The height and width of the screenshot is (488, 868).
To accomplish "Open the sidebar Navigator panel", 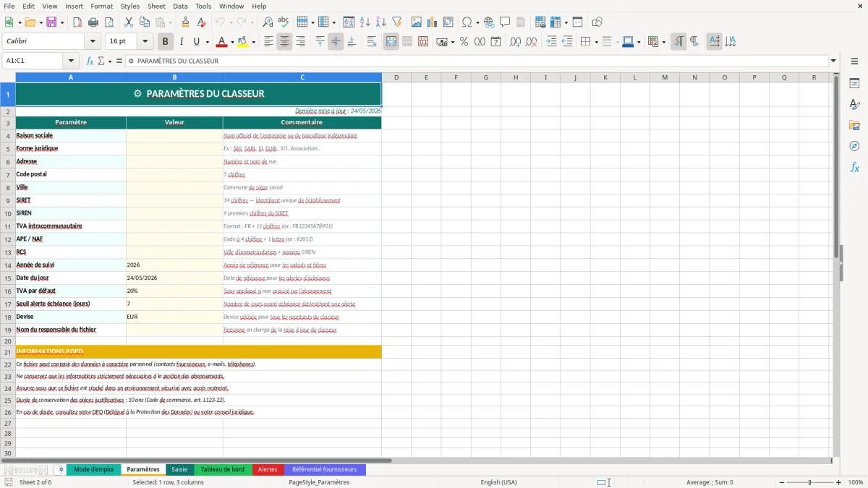I will coord(854,146).
